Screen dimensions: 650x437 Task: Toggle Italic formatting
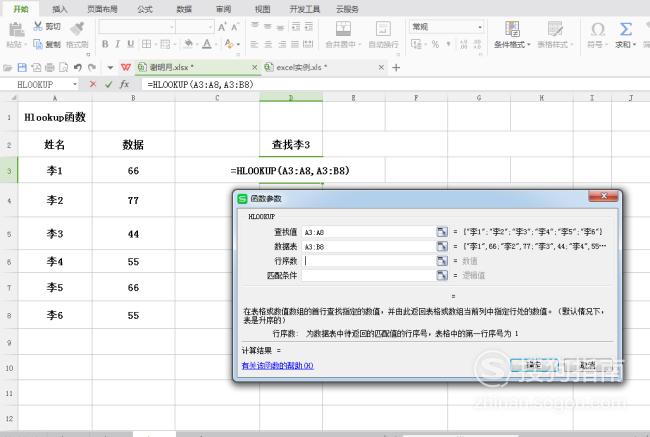click(118, 44)
